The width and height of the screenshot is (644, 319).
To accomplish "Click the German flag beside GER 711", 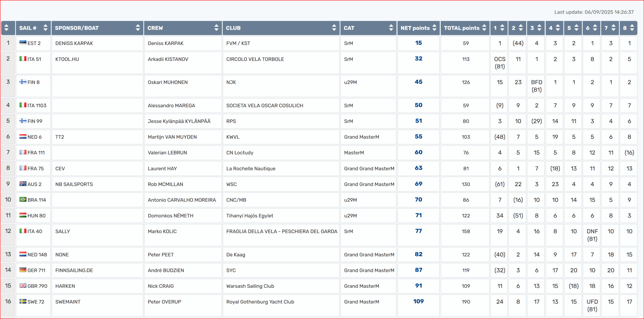I will click(23, 270).
